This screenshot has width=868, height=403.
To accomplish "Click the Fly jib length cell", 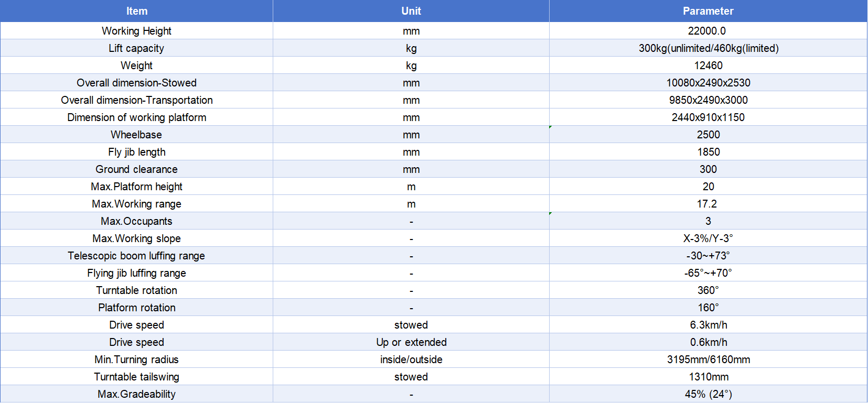I will pyautogui.click(x=136, y=152).
